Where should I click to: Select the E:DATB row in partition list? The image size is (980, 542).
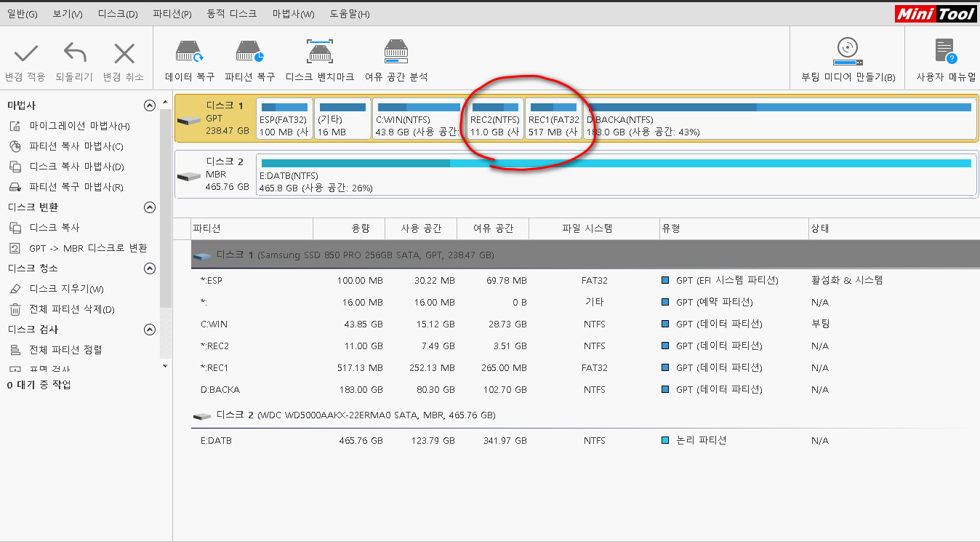[585, 440]
